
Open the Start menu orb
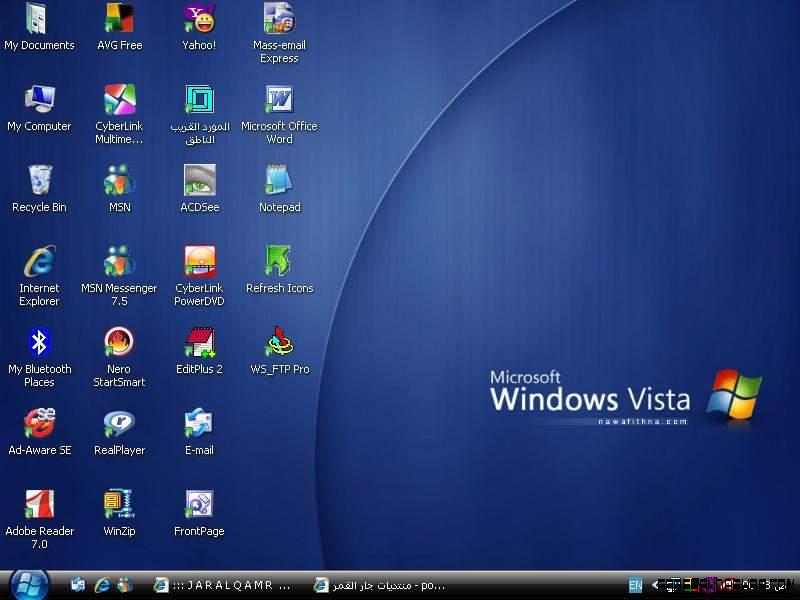tap(28, 584)
